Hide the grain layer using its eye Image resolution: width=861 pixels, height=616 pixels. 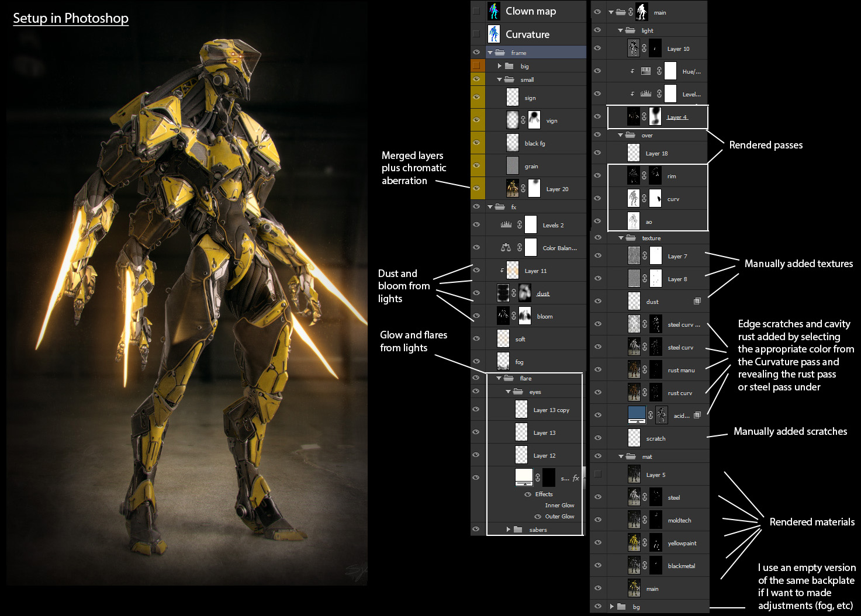click(476, 165)
